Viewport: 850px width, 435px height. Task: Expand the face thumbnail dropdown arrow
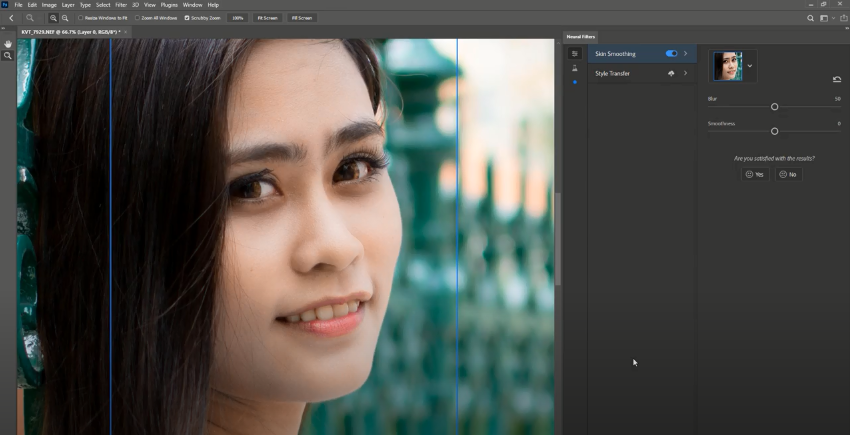pos(750,66)
